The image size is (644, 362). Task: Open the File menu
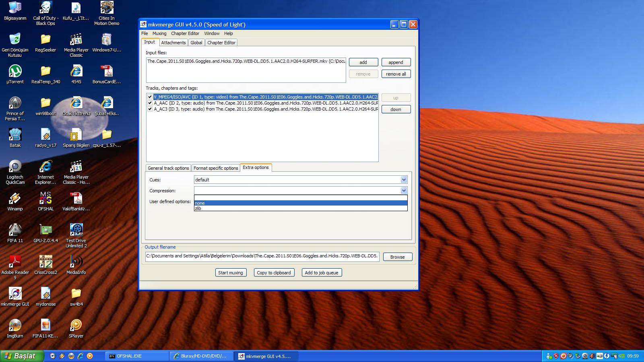[144, 33]
